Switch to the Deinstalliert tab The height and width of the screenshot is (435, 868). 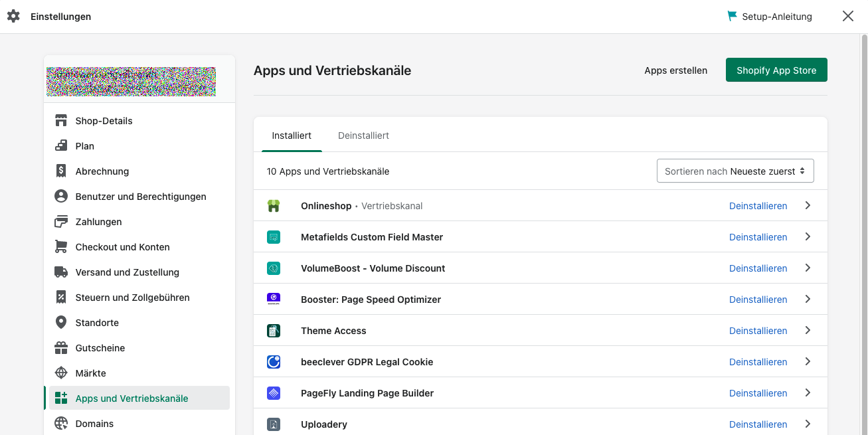tap(363, 135)
